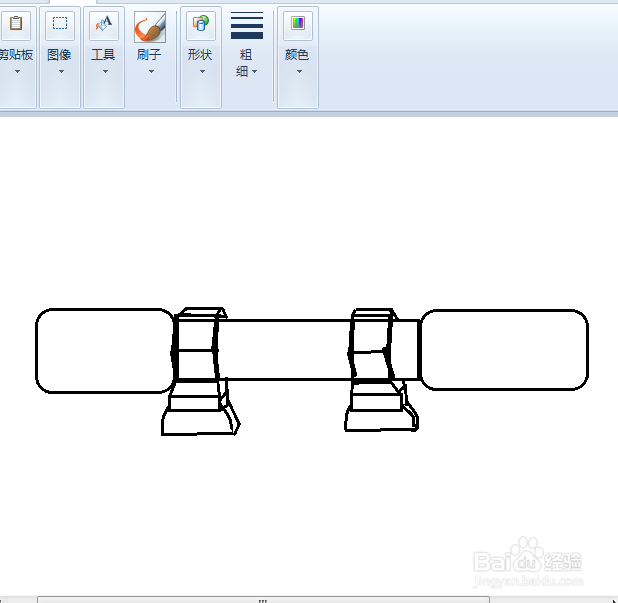Click the 颜色 label
Viewport: 618px width, 603px height.
tap(296, 55)
